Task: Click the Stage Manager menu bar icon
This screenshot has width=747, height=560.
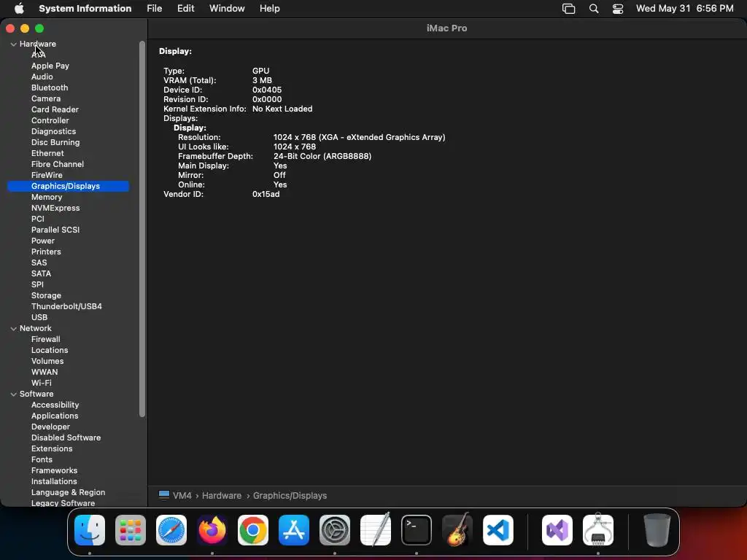Action: [569, 9]
